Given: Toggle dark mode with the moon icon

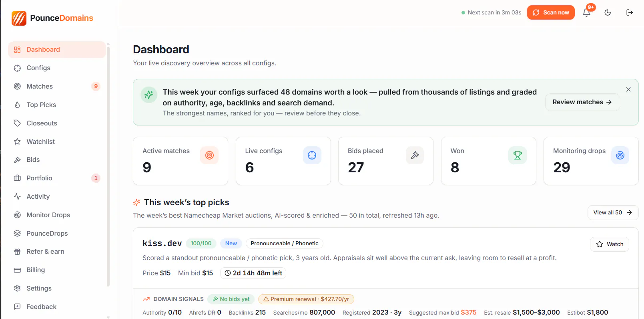Looking at the screenshot, I should pyautogui.click(x=608, y=12).
